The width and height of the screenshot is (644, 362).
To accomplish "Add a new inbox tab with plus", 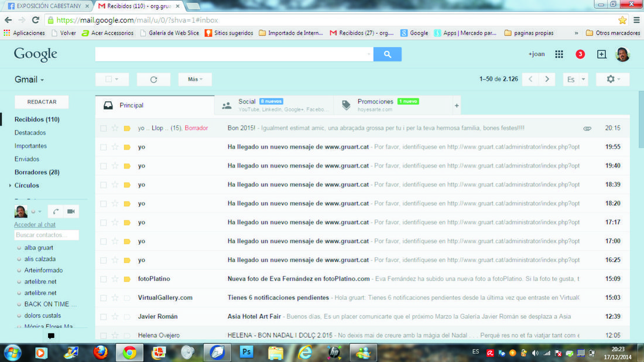I will click(x=456, y=105).
